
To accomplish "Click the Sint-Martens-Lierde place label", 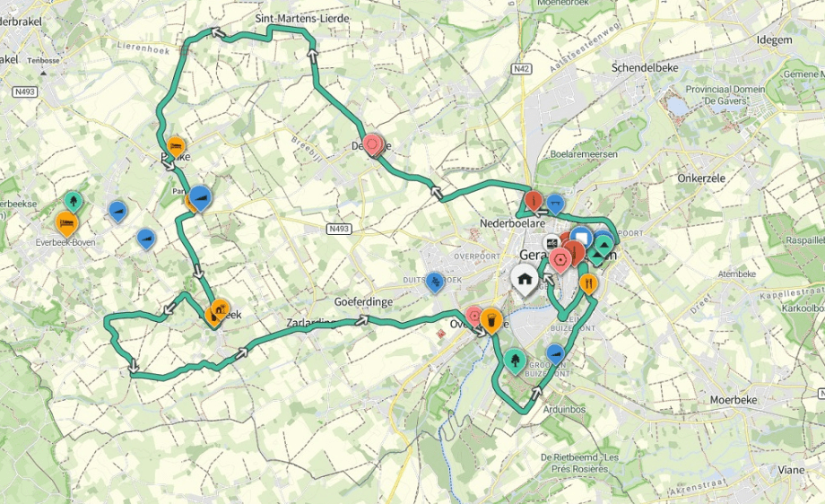I will (x=302, y=19).
